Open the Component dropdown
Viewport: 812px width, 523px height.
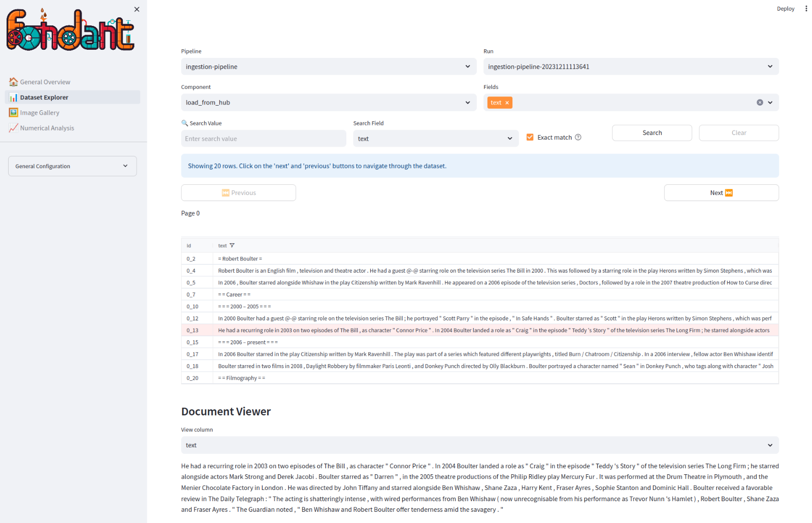(x=329, y=103)
